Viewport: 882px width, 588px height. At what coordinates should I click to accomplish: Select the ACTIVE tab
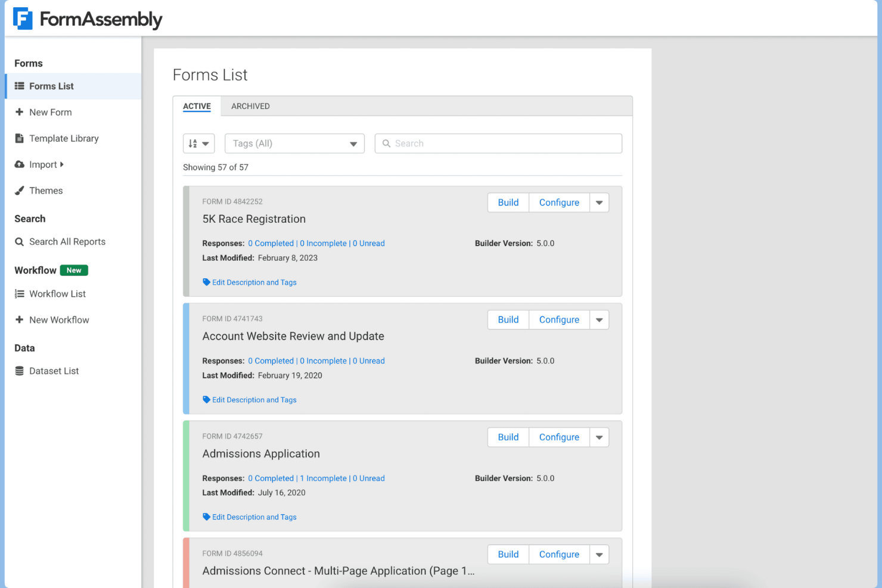(x=197, y=106)
